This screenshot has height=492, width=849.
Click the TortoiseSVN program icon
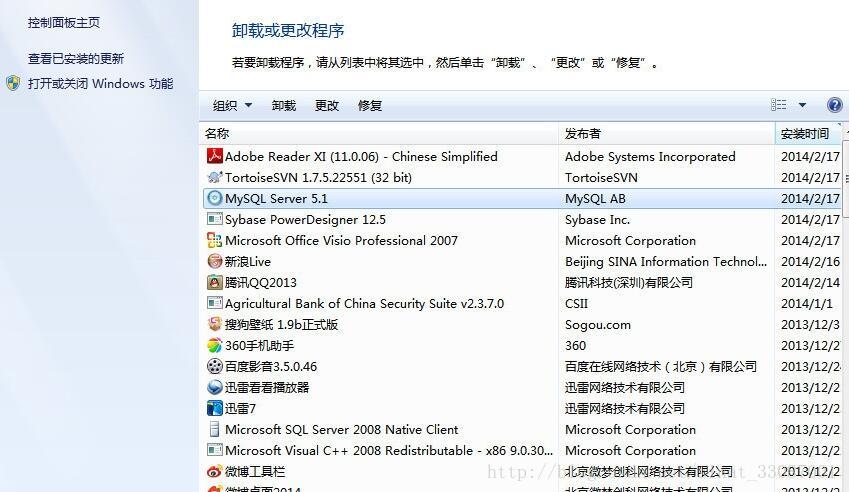(x=214, y=177)
